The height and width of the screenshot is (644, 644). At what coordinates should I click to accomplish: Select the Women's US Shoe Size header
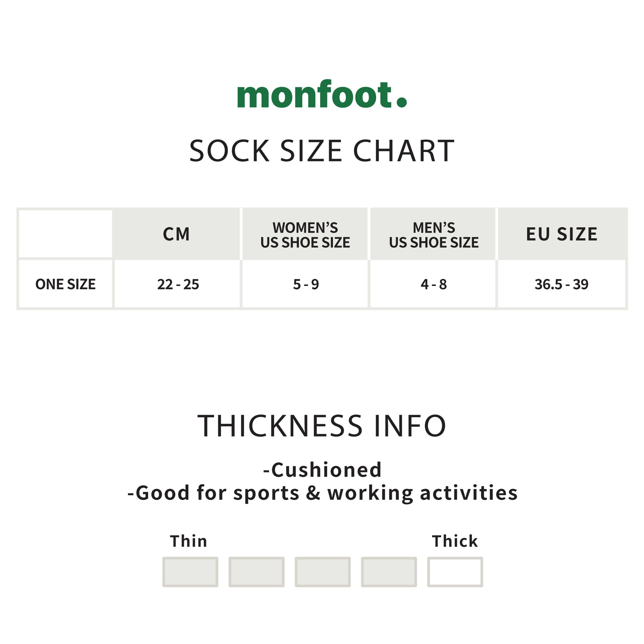coord(305,235)
